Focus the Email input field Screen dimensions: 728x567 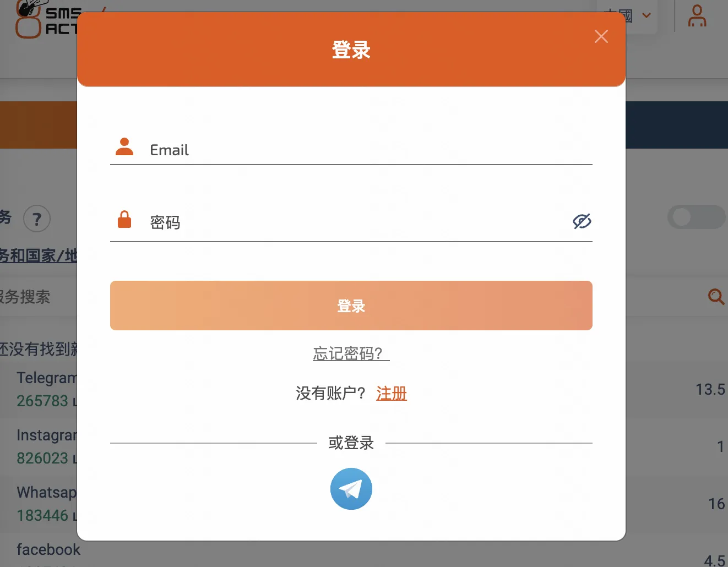tap(351, 150)
